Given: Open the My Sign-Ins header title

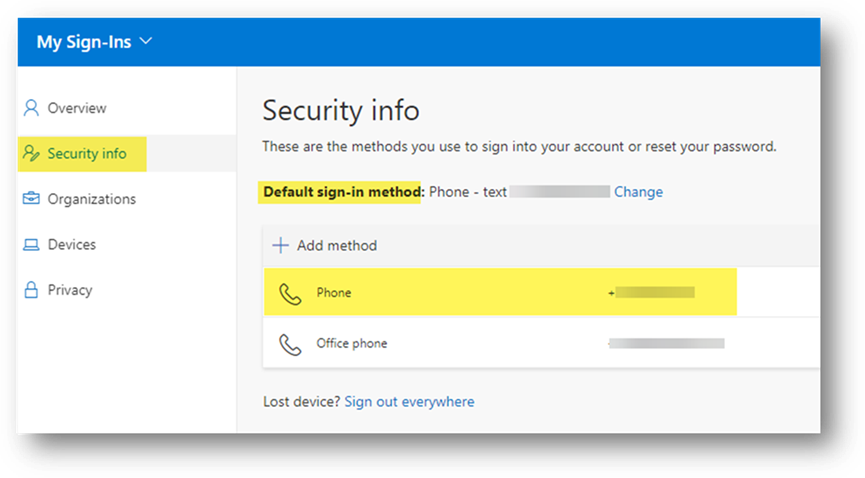Looking at the screenshot, I should click(x=84, y=42).
